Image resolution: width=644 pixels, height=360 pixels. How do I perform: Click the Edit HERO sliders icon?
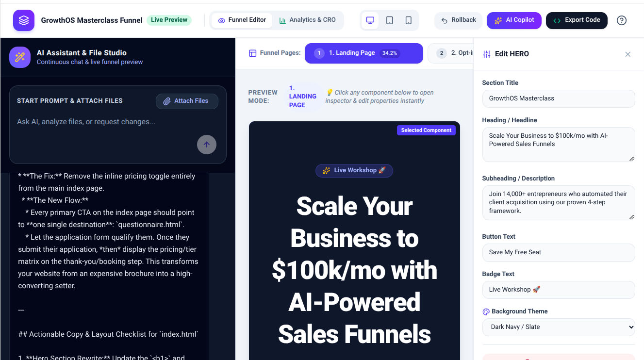pos(487,54)
